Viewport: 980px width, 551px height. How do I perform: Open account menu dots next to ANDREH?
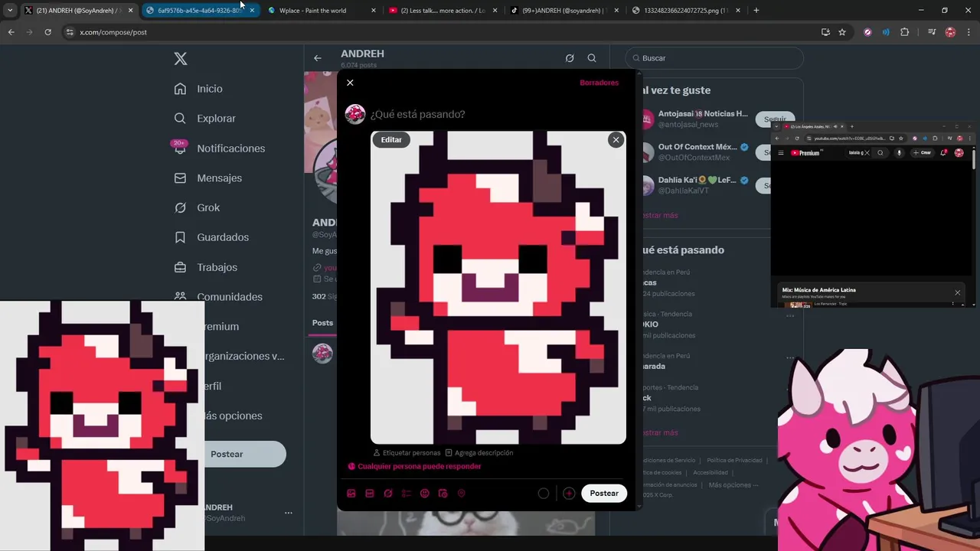pos(288,513)
